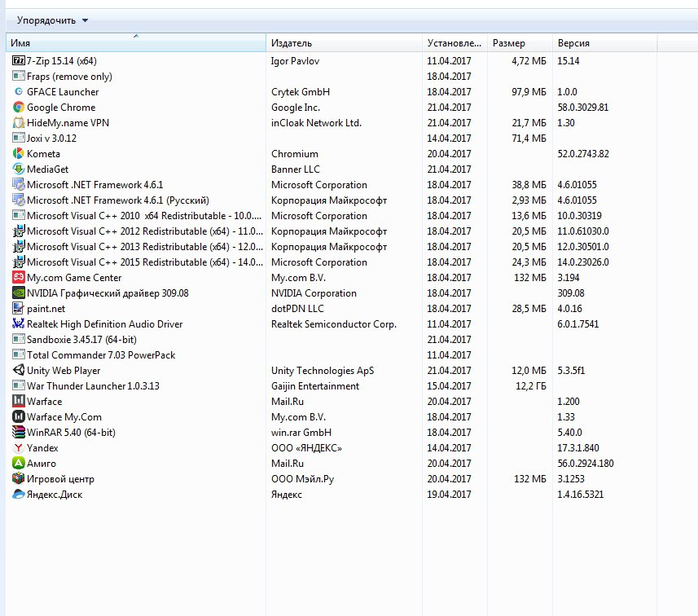The image size is (698, 616).
Task: Click the Unity Web Player icon
Action: click(x=18, y=371)
